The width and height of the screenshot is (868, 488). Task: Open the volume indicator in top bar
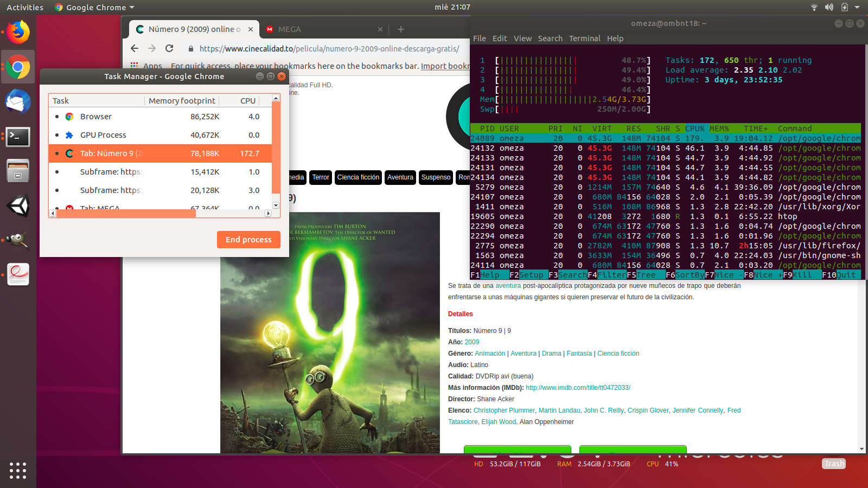pos(829,7)
